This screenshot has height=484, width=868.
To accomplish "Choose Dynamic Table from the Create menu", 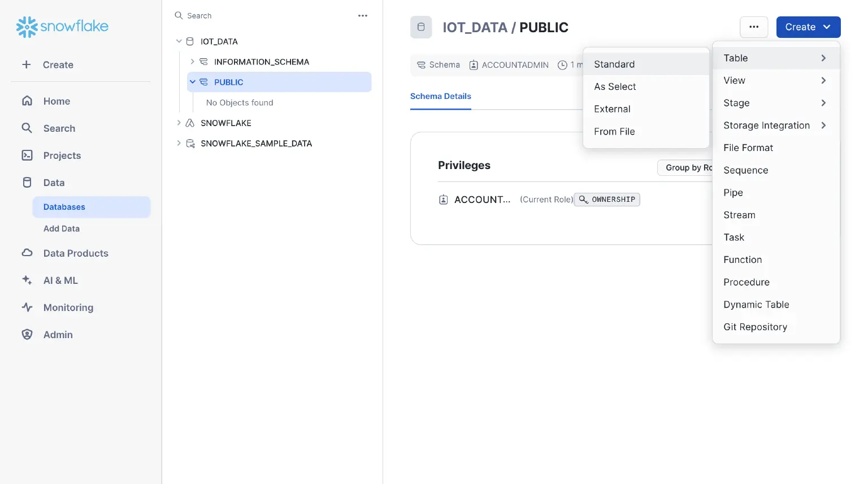I will (756, 304).
